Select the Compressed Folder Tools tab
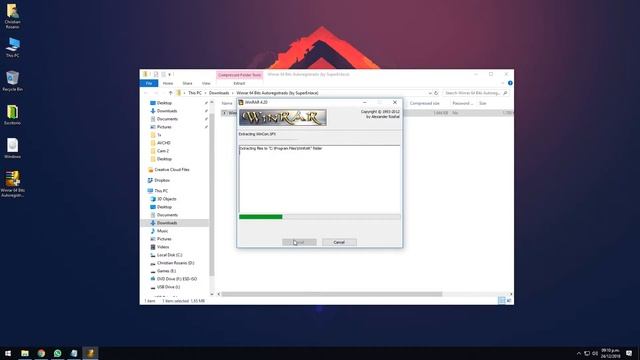Viewport: 640px width, 360px height. [x=239, y=75]
